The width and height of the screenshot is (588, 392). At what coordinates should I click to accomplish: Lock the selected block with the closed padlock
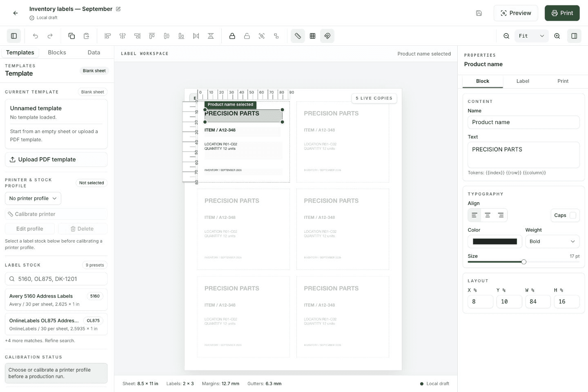pyautogui.click(x=232, y=36)
